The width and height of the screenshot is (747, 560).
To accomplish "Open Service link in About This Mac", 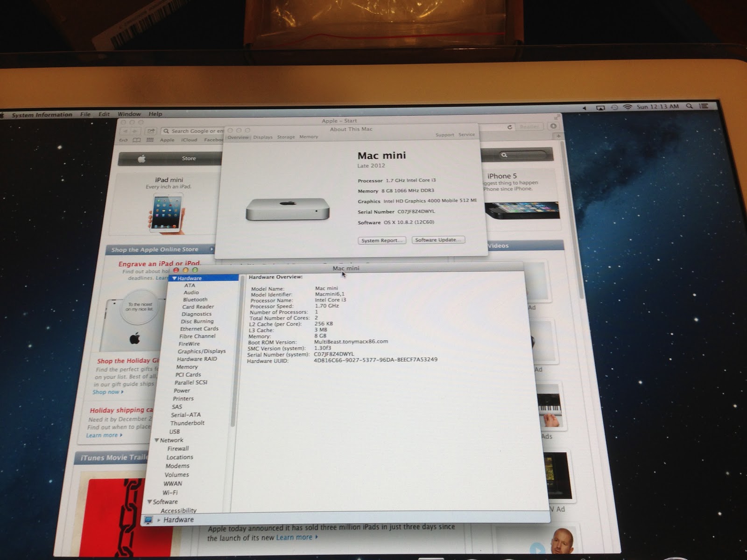I will click(x=466, y=134).
